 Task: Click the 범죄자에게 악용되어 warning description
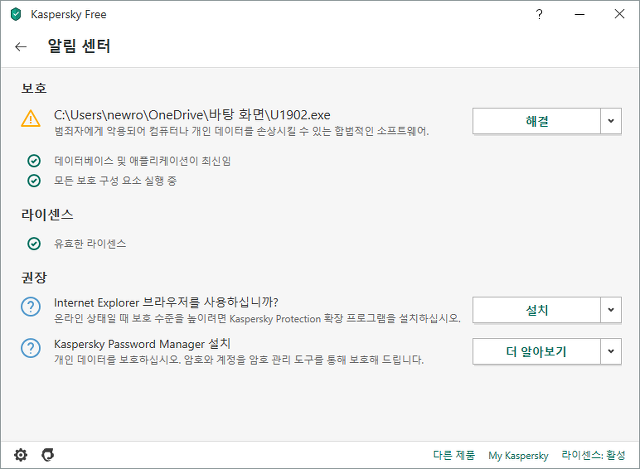(x=241, y=131)
